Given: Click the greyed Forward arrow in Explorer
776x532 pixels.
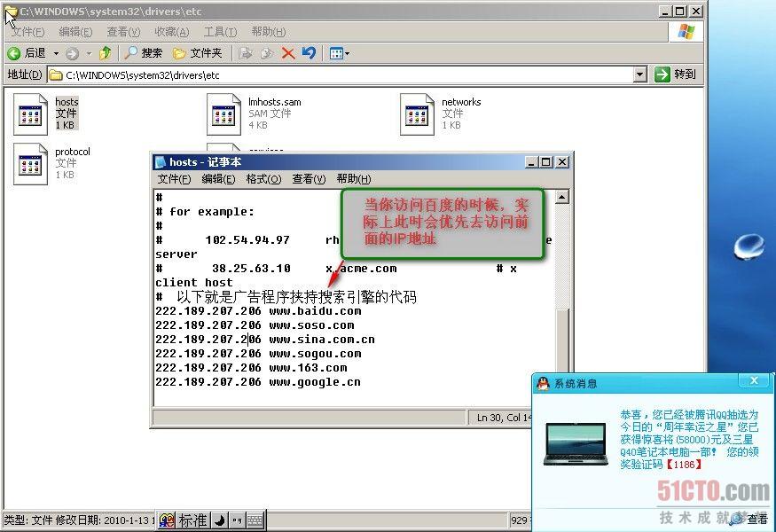Looking at the screenshot, I should click(72, 53).
